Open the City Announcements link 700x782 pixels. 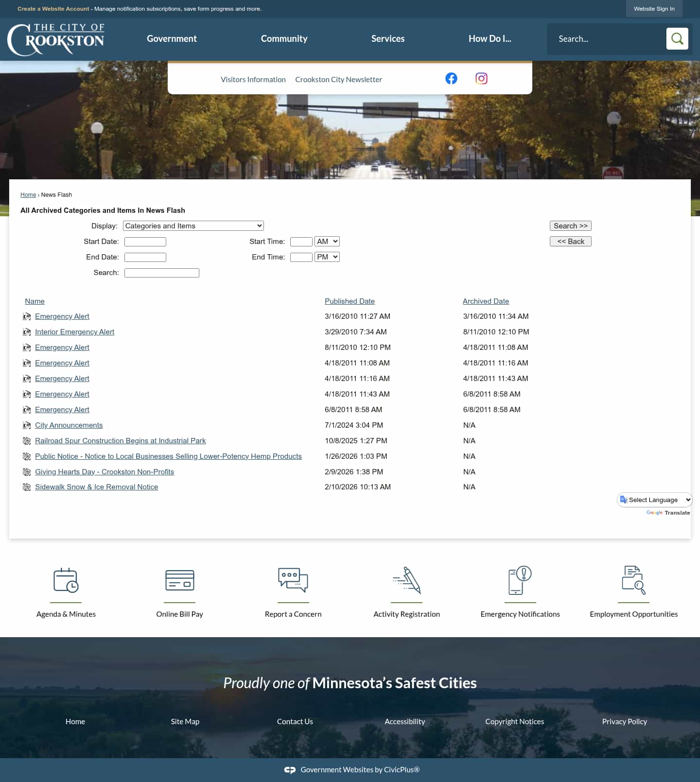pyautogui.click(x=69, y=425)
